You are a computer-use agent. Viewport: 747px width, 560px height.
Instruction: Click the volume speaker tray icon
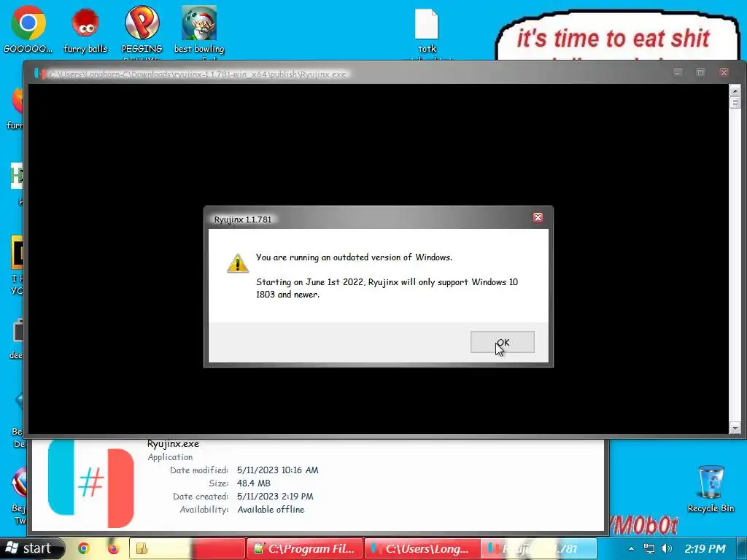tap(667, 548)
